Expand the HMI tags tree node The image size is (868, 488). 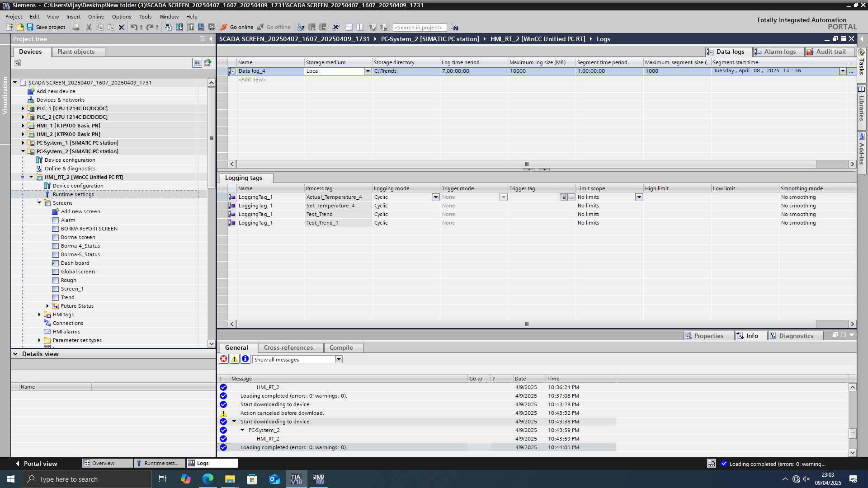click(39, 314)
